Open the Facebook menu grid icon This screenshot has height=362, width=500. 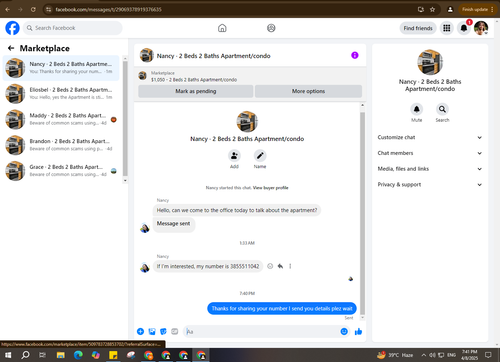click(447, 28)
